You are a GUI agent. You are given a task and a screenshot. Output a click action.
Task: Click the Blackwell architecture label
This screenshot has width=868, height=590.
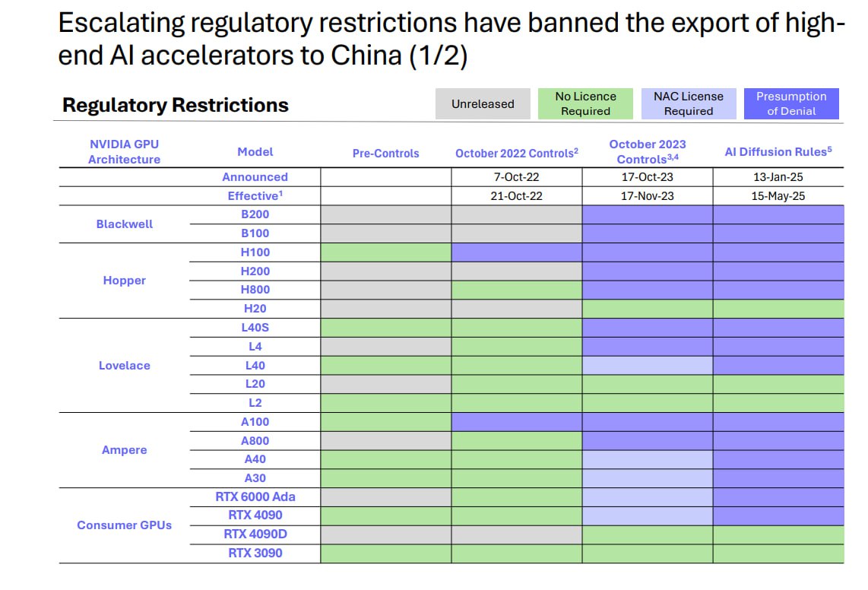pos(124,224)
